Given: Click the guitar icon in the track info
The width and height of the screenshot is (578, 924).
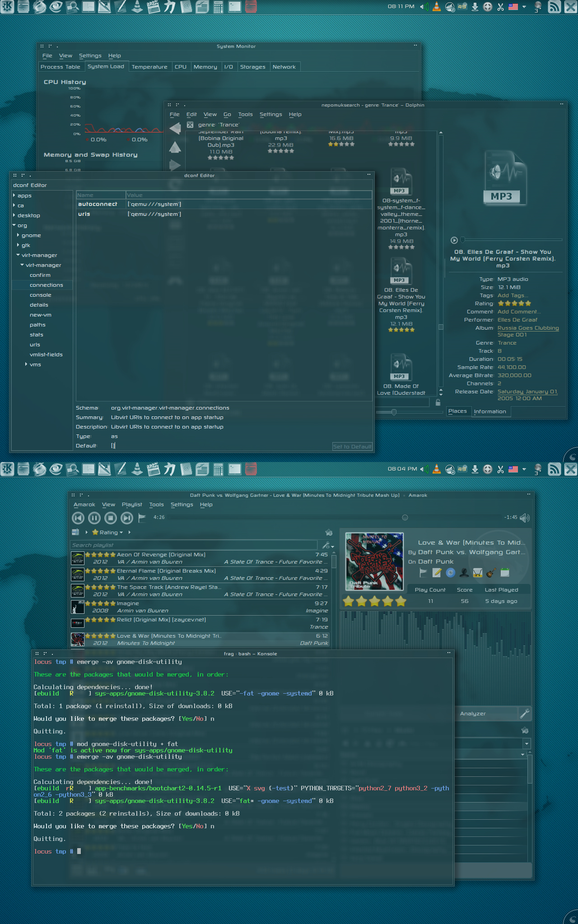Looking at the screenshot, I should click(491, 573).
